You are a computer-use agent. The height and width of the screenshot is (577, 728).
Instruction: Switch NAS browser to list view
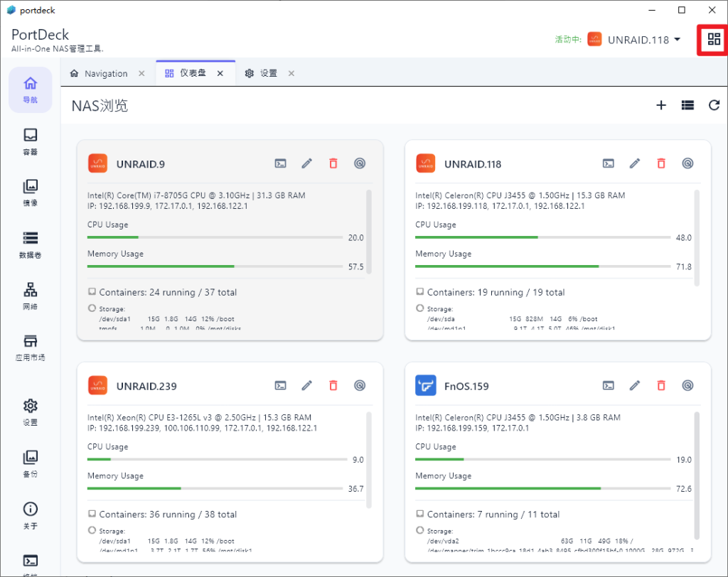[x=687, y=105]
